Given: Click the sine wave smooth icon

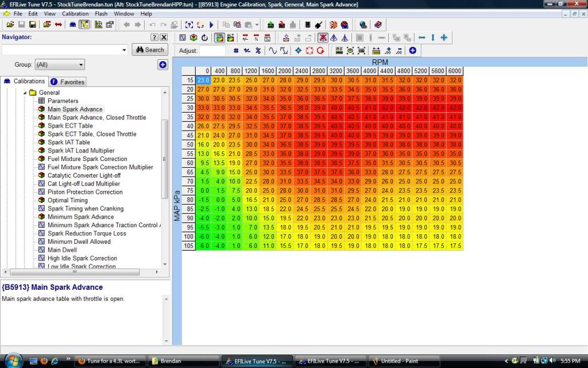Looking at the screenshot, I should coord(273,51).
